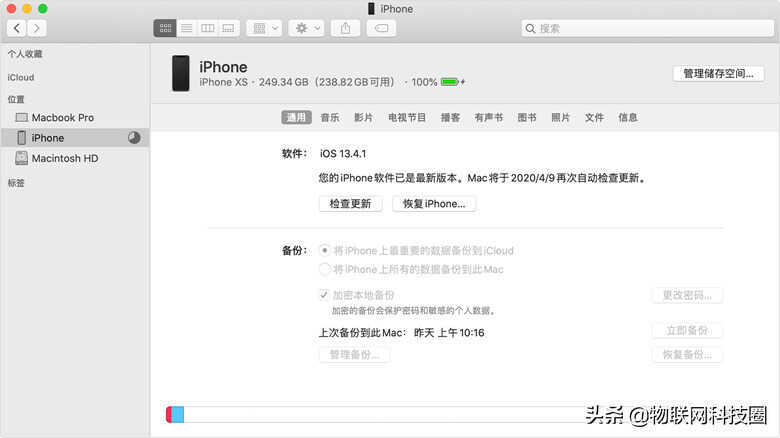Click in the search field

pos(648,28)
